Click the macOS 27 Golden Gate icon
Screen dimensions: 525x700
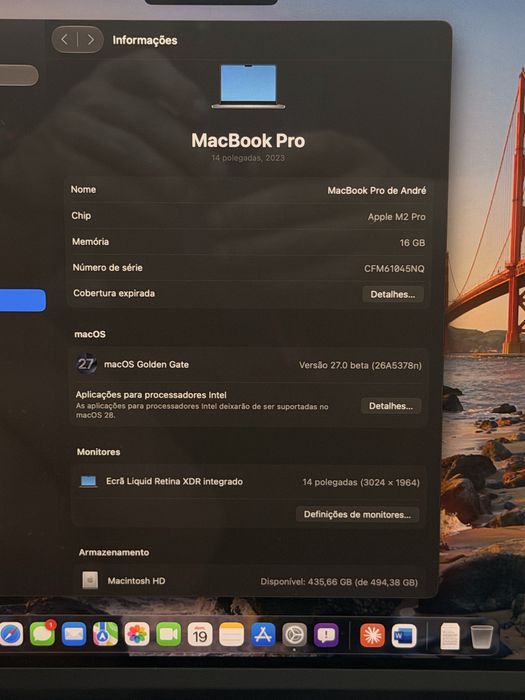point(86,364)
